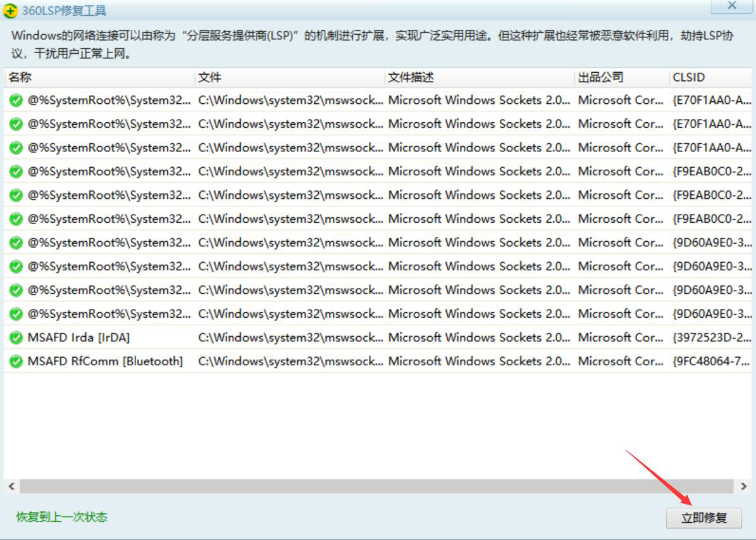Click the 文件描述 column header
This screenshot has width=756, height=540.
click(480, 77)
